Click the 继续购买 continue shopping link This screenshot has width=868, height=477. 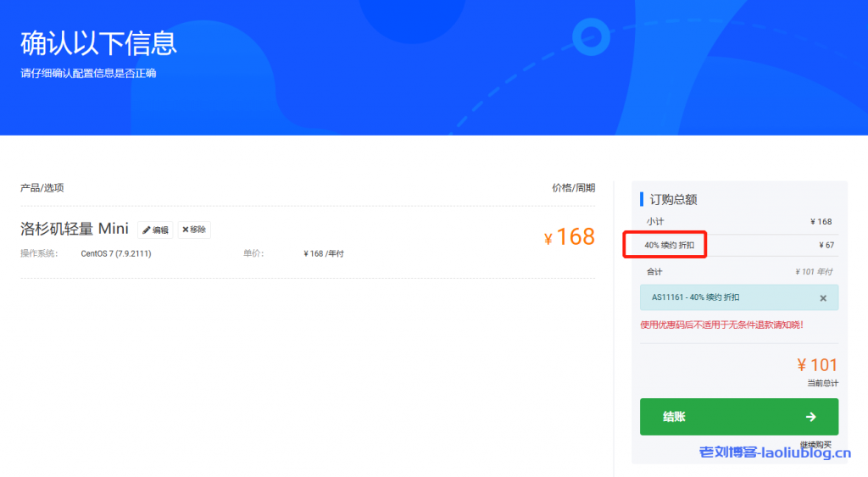(x=815, y=444)
